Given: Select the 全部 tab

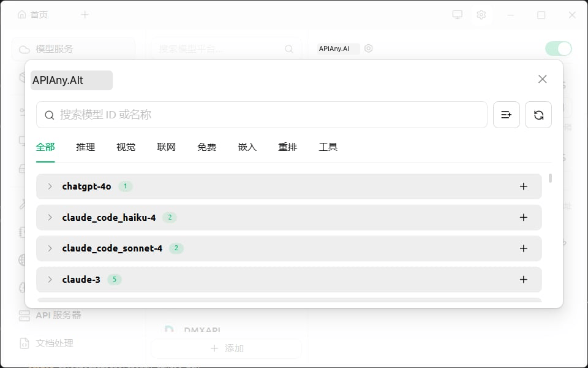Looking at the screenshot, I should point(45,147).
